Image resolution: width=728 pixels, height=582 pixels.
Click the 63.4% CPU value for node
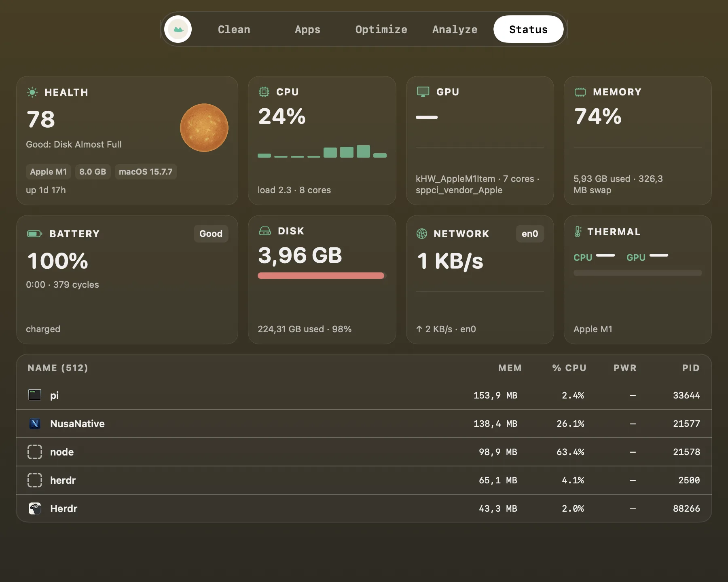tap(570, 452)
